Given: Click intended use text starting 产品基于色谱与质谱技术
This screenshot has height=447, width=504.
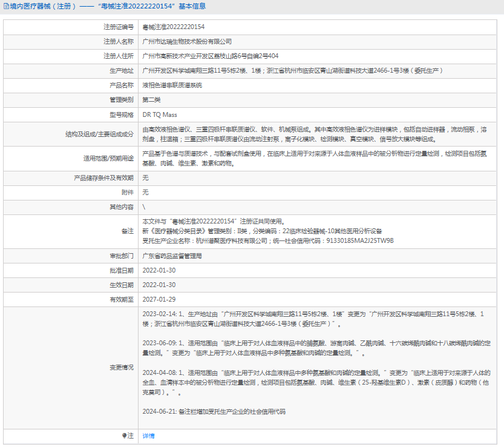Looking at the screenshot, I should pos(315,158).
